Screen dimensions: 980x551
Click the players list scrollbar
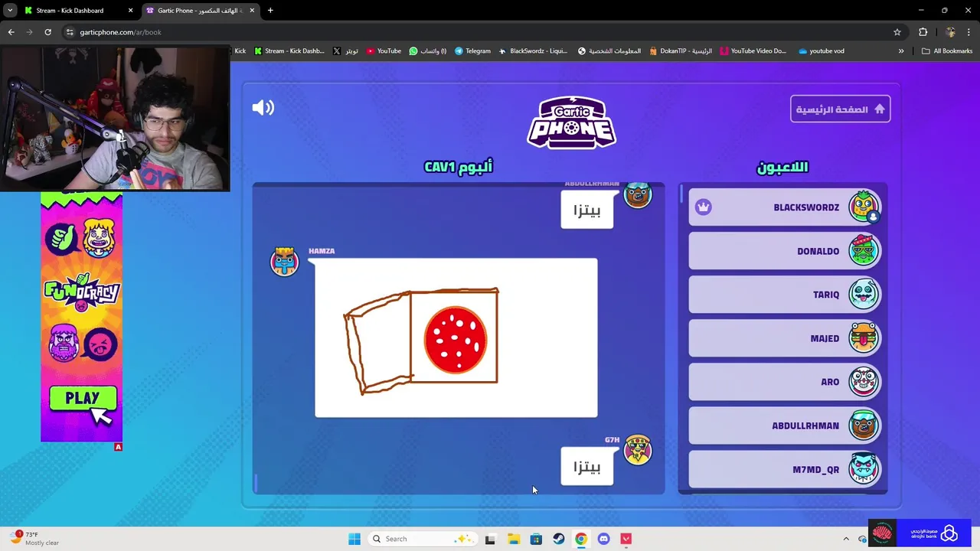[681, 194]
